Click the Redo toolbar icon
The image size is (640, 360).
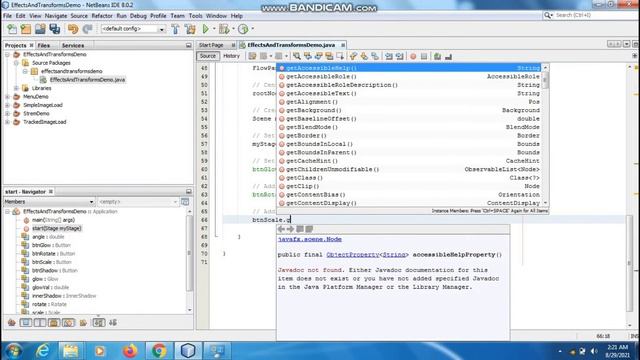(x=87, y=29)
